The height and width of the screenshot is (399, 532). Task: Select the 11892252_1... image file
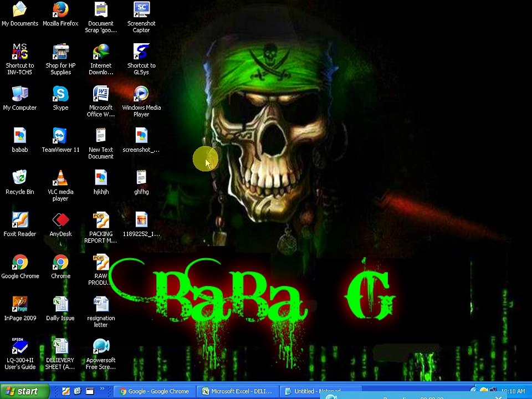tap(141, 224)
